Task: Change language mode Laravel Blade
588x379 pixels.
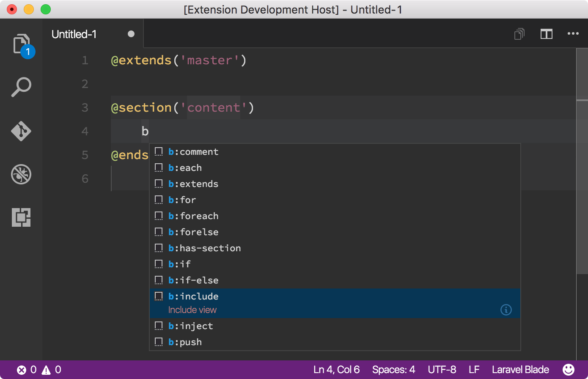Action: pos(520,370)
